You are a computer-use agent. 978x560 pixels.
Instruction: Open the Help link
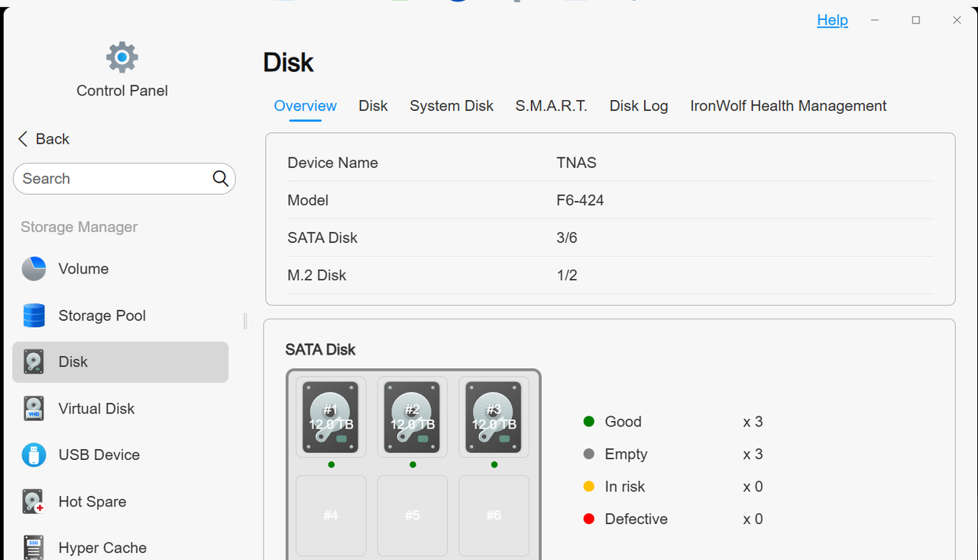tap(833, 21)
